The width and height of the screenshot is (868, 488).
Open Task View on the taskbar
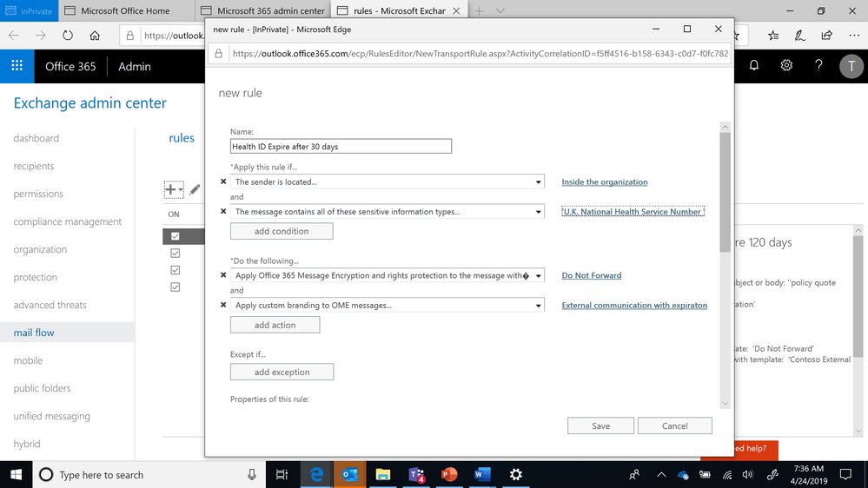282,474
